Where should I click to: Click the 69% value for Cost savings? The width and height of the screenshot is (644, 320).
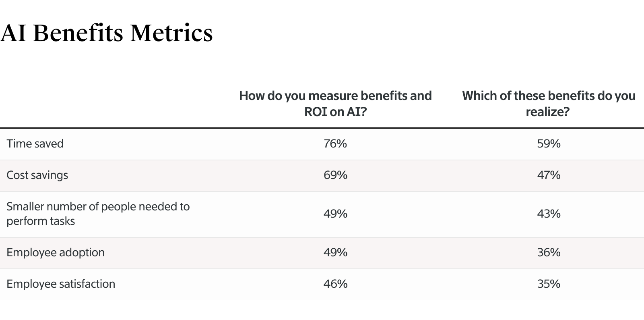click(x=335, y=175)
